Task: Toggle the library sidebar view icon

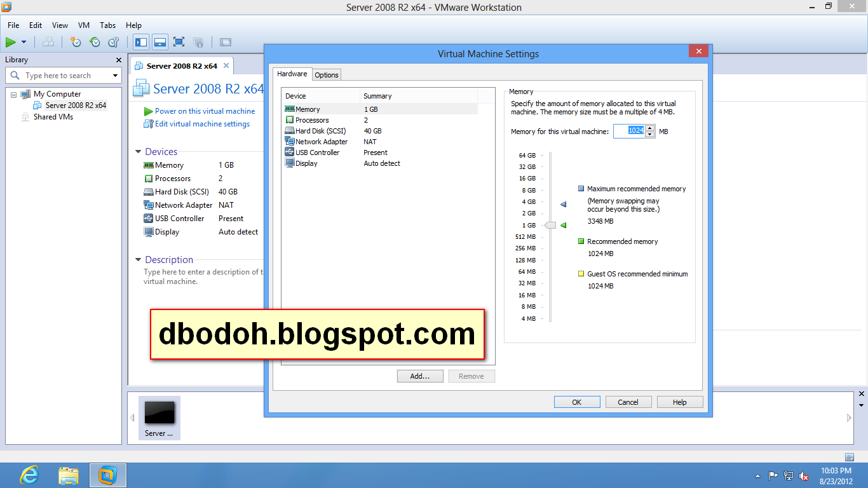Action: pyautogui.click(x=141, y=42)
